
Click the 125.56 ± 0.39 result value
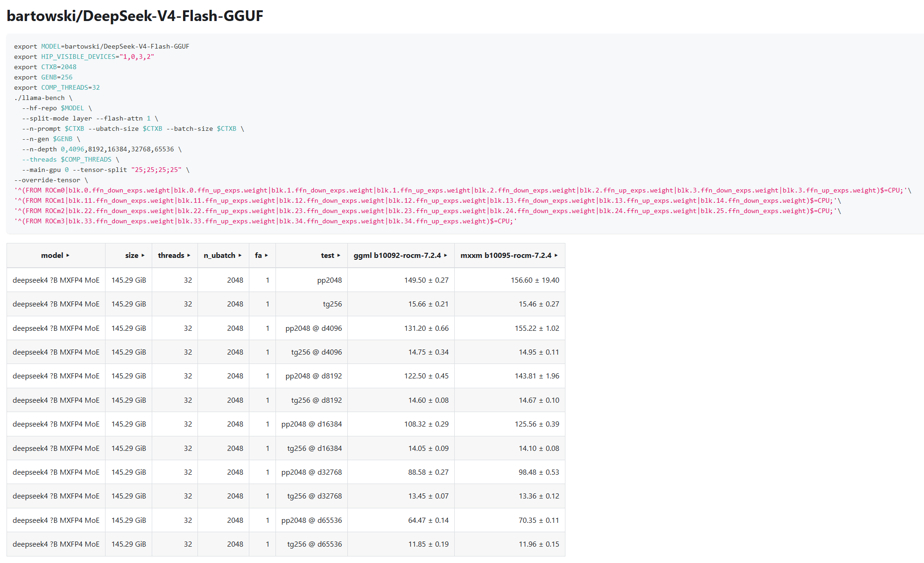537,424
